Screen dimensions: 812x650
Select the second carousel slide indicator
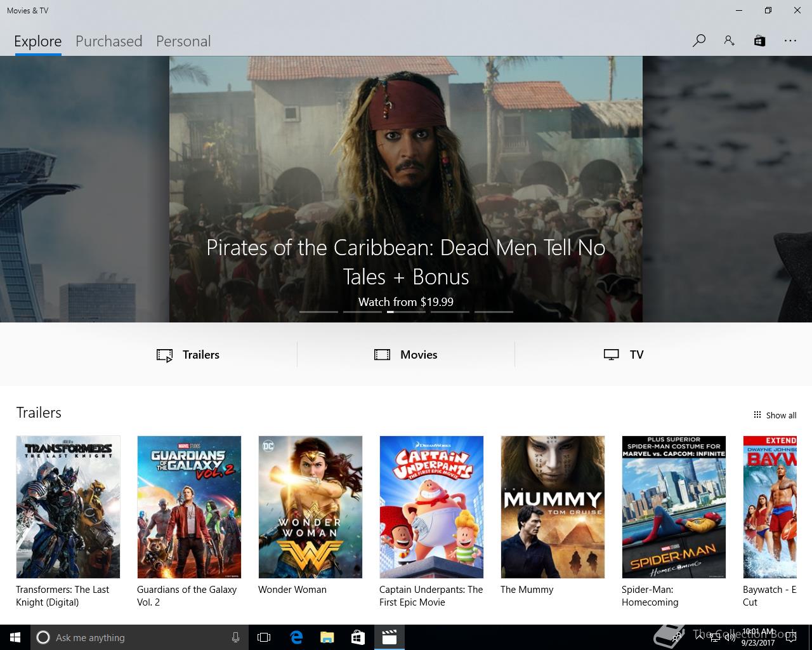click(x=362, y=312)
